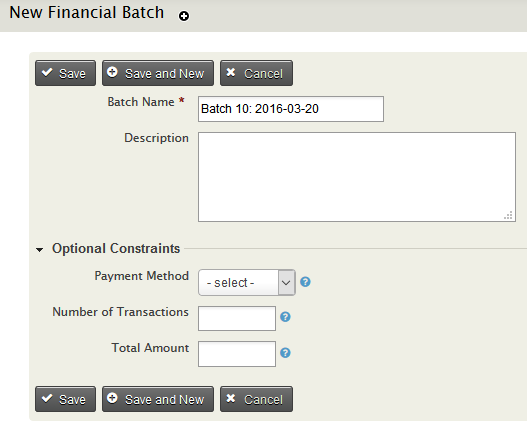Click the bottom Save and New button
Image resolution: width=527 pixels, height=437 pixels.
tap(158, 399)
